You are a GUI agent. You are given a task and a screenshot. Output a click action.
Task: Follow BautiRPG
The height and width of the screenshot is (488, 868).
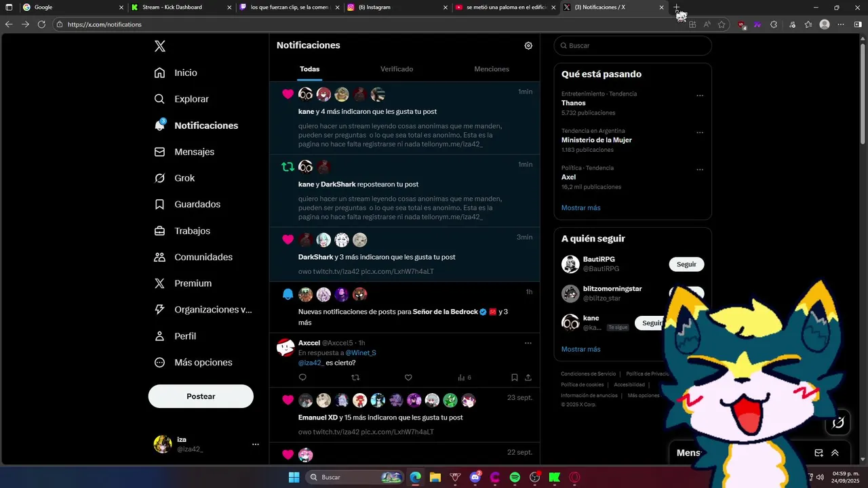point(686,264)
